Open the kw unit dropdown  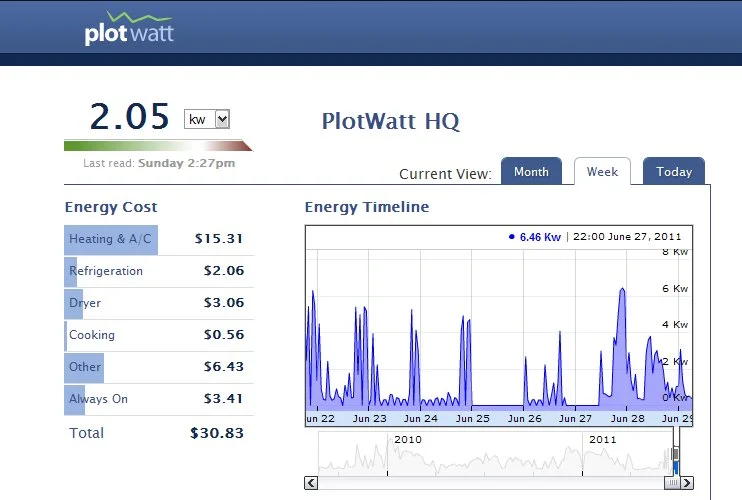[x=207, y=119]
